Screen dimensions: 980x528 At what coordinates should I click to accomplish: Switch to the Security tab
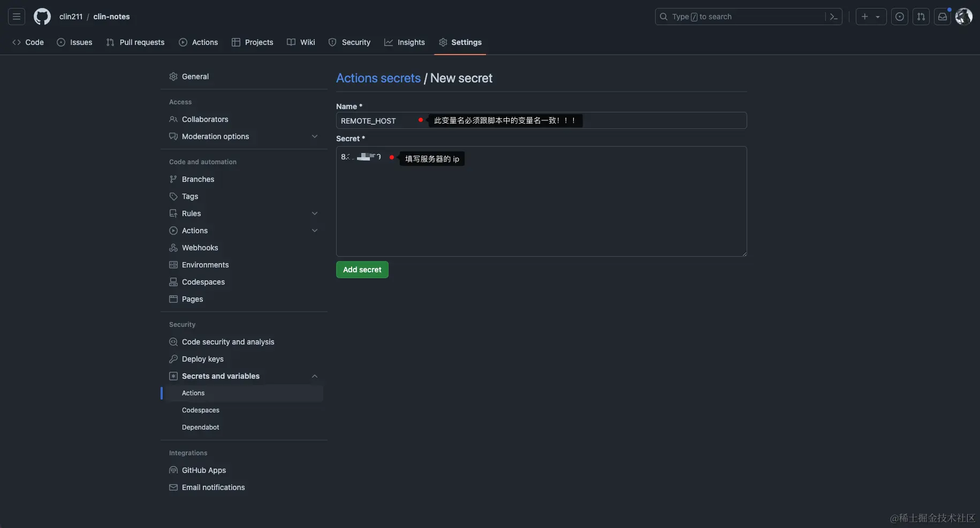point(350,42)
